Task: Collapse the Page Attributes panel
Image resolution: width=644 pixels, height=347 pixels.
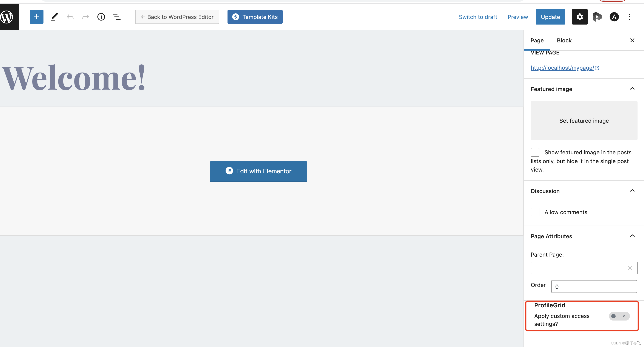Action: (632, 236)
